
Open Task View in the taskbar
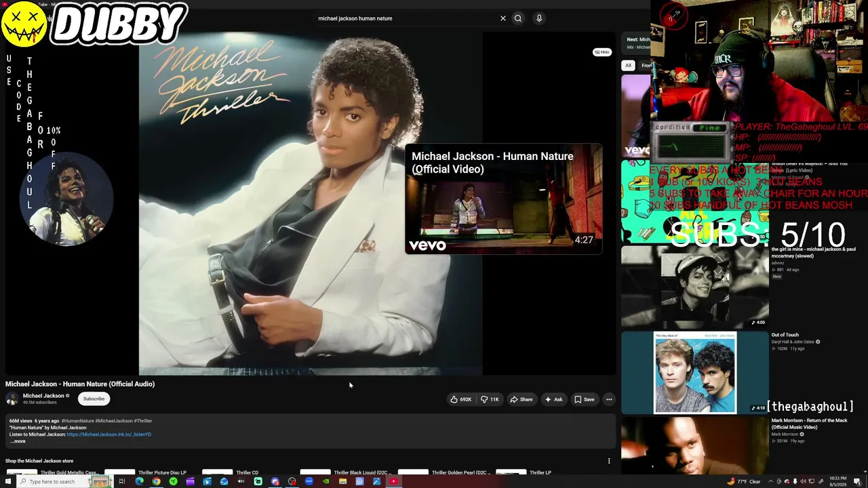click(122, 481)
